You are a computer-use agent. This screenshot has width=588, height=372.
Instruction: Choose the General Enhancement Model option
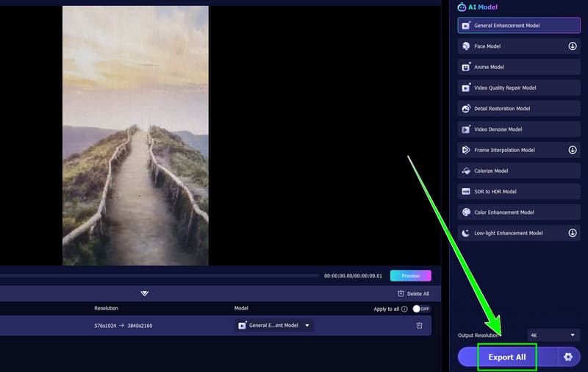point(519,26)
